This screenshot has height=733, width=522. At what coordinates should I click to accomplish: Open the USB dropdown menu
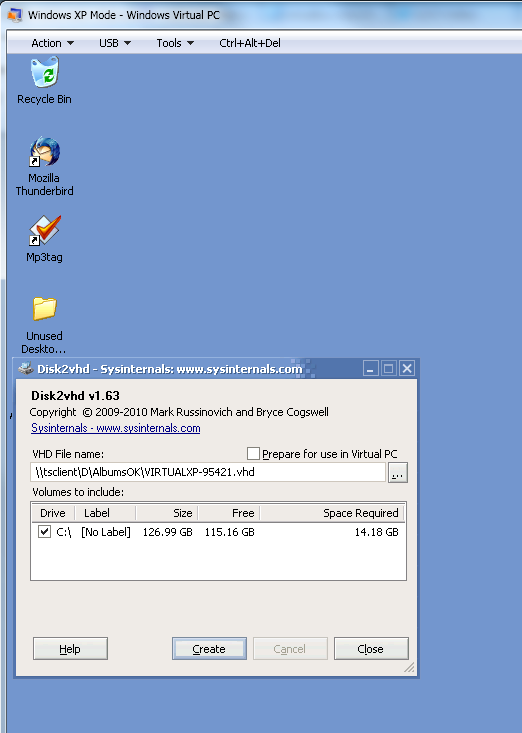114,43
